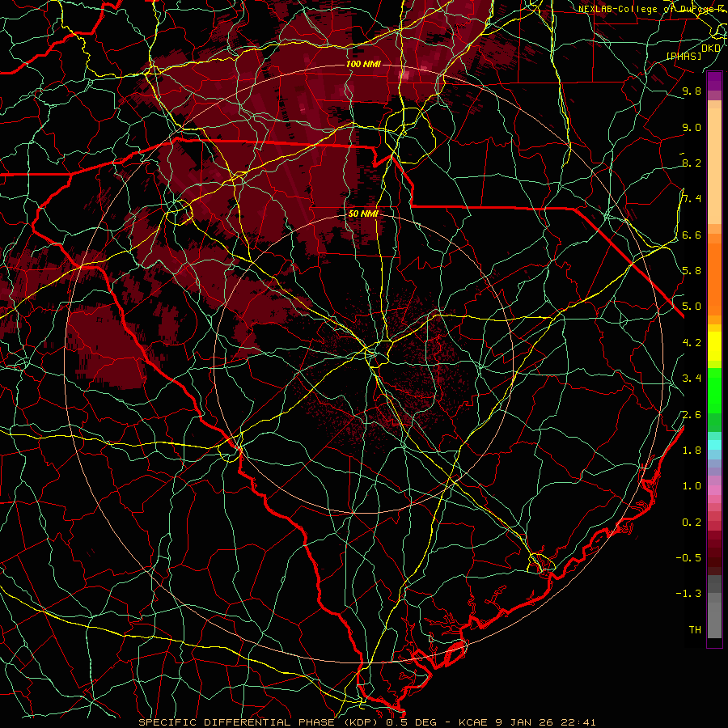Click the 5.0 legend value

(692, 307)
